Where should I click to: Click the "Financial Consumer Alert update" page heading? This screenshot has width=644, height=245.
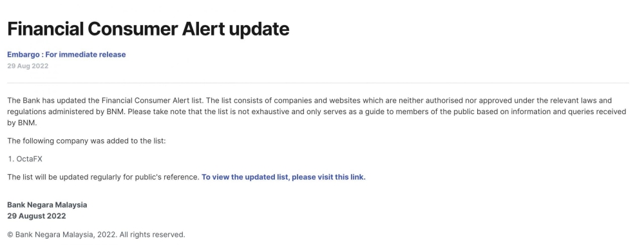click(148, 29)
